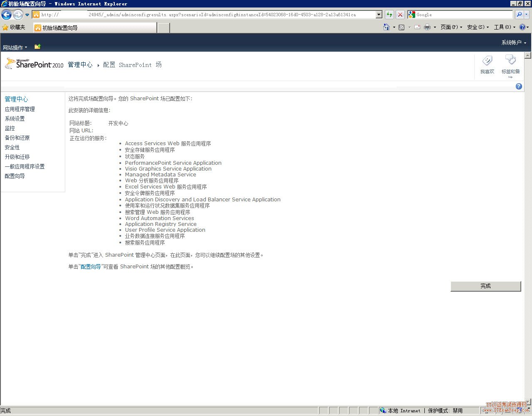Open the 工具(O) menu
532x416 pixels.
505,27
